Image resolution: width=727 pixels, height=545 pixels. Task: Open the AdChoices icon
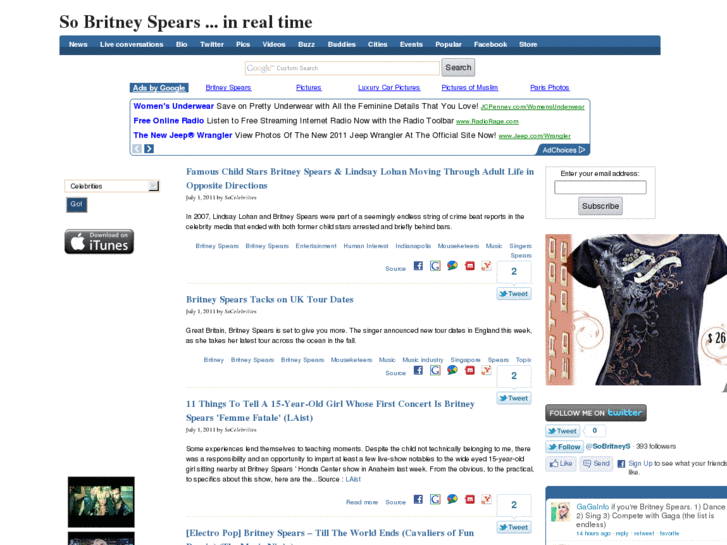click(x=582, y=150)
